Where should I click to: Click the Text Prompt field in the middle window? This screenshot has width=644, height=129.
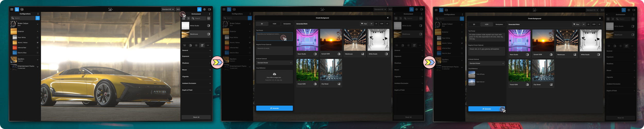(274, 36)
